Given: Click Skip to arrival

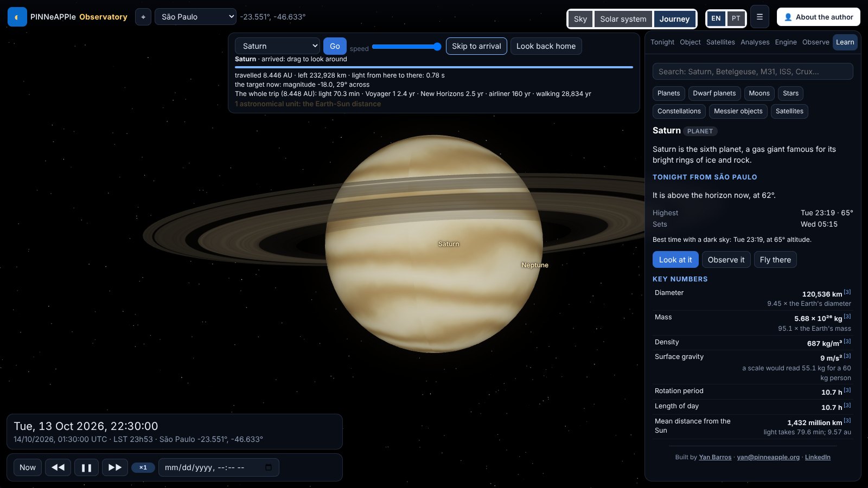Looking at the screenshot, I should [476, 46].
